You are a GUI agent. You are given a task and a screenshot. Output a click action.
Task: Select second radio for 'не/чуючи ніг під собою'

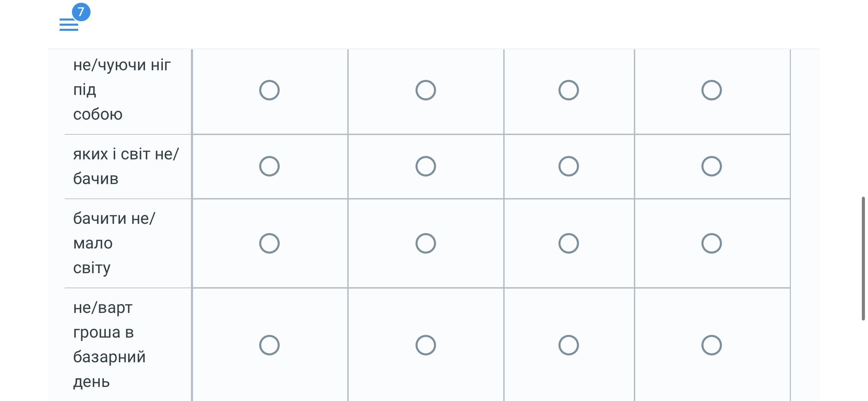pos(426,90)
